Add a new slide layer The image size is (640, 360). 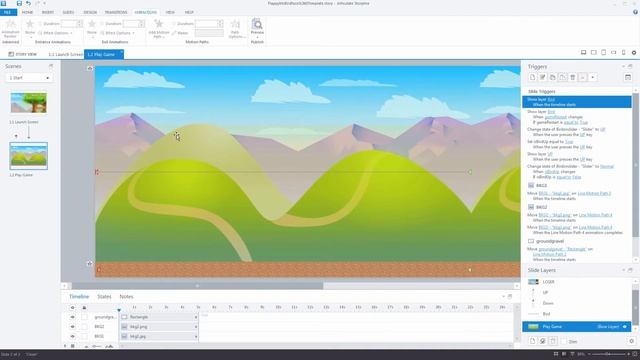pyautogui.click(x=532, y=341)
